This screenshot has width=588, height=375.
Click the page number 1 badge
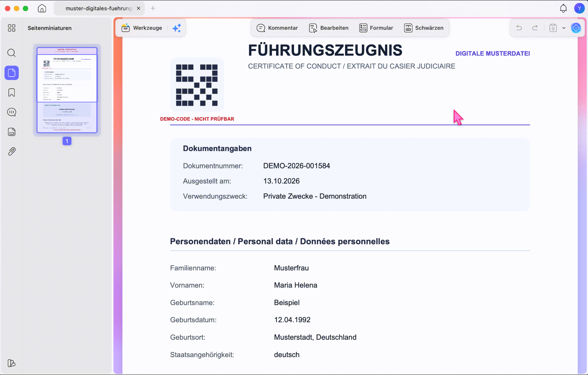67,141
